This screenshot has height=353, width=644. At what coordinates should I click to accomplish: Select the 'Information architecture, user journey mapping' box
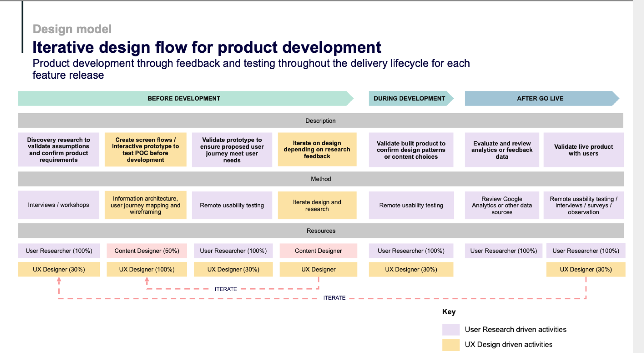point(145,205)
